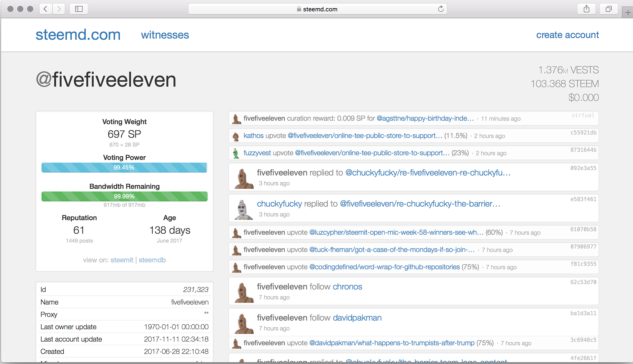Viewport: 633px width, 364px height.
Task: Click the Bandwidth Remaining 99.99% bar
Action: [124, 196]
